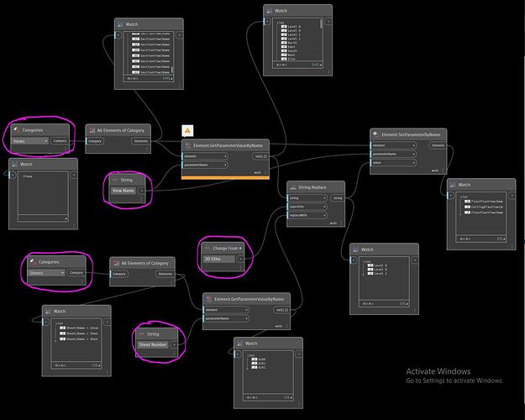
Task: Click the Category output port beside Views
Action: (60, 141)
